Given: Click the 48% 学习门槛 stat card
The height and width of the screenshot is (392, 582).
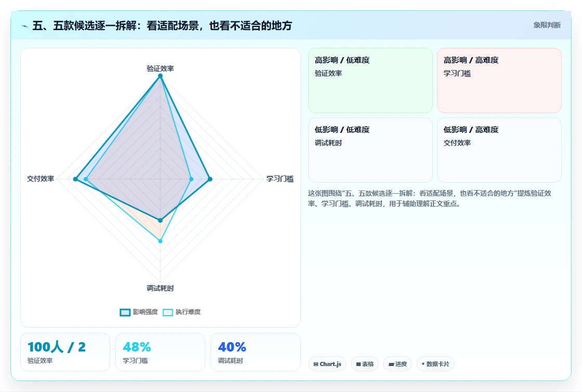Looking at the screenshot, I should point(161,352).
